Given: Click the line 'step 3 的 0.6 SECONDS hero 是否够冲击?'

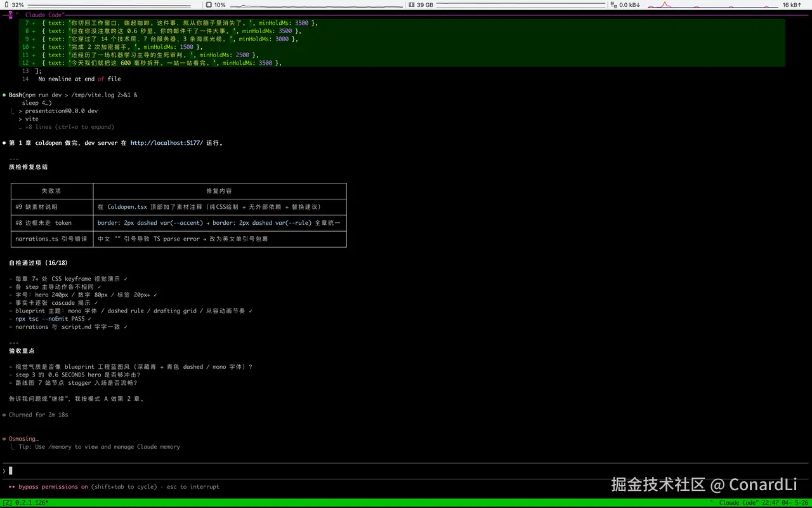Looking at the screenshot, I should (75, 375).
